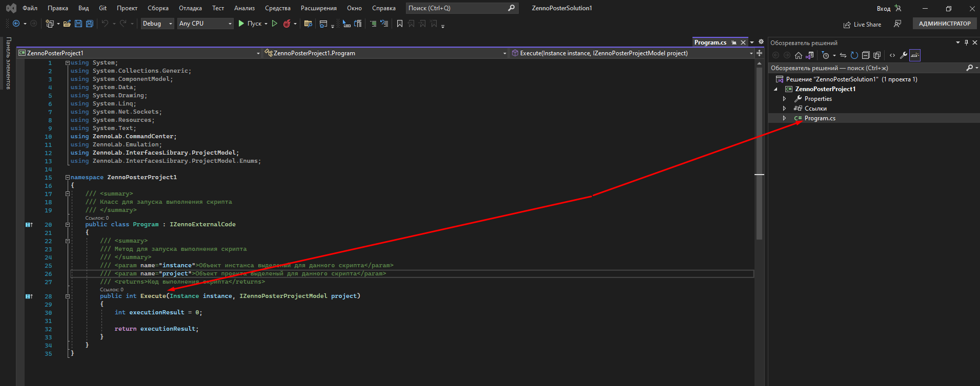The image size is (980, 386).
Task: Click the Home icon in Solution Explorer
Action: 799,55
